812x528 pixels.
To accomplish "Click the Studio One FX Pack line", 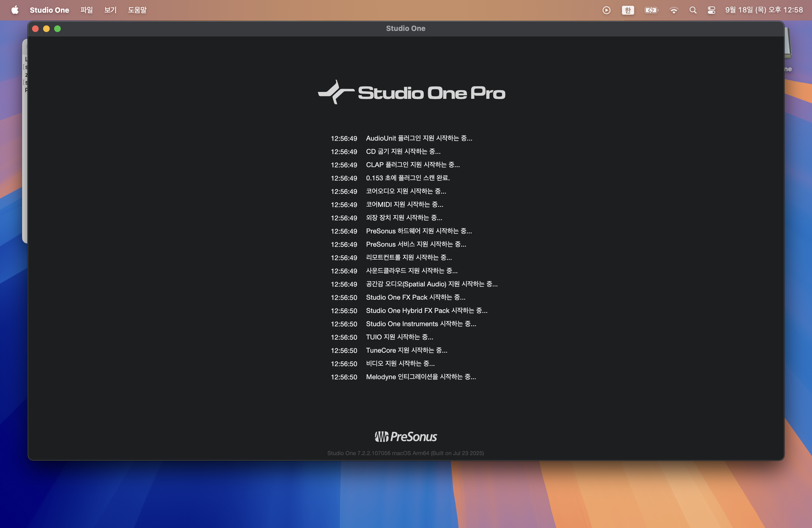I will (398, 297).
